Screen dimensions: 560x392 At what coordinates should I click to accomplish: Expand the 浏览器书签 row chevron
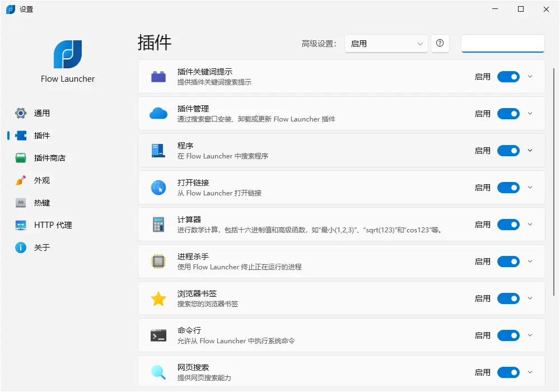[530, 298]
